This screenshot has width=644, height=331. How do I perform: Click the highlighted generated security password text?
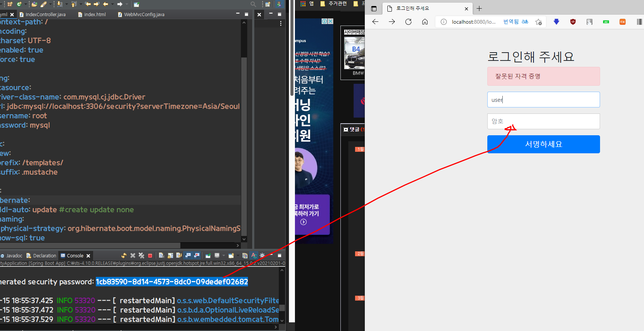click(x=172, y=282)
